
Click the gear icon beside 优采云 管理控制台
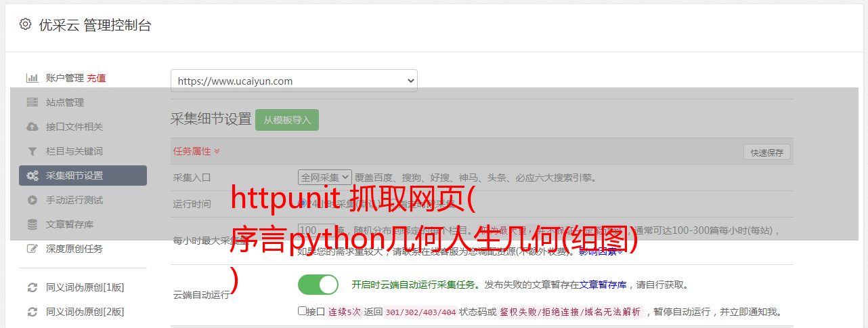(25, 24)
